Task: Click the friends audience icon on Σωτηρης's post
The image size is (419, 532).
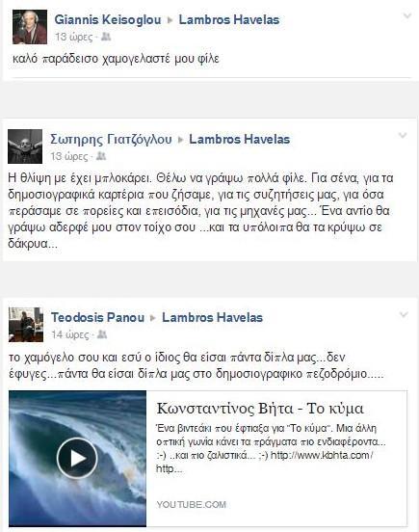Action: click(x=101, y=156)
